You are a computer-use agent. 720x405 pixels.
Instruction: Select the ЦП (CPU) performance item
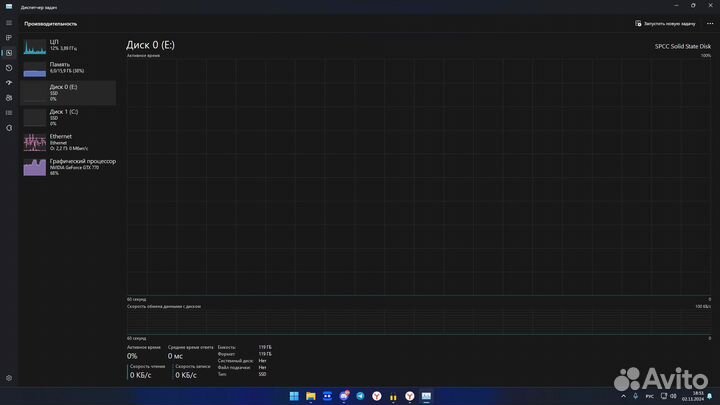pos(68,45)
